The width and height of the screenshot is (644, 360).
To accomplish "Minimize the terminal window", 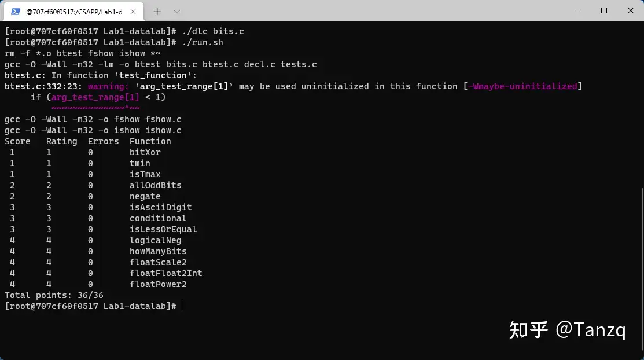I will coord(577,10).
